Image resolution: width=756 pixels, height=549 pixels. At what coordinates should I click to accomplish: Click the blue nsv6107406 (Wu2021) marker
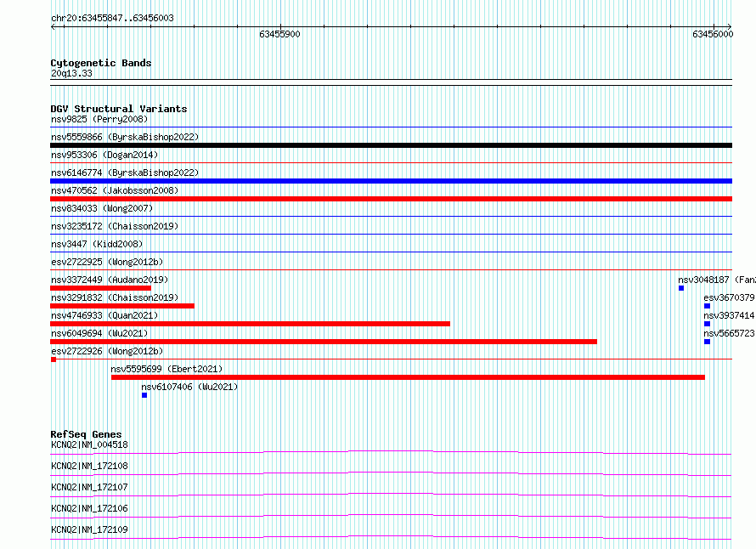144,395
